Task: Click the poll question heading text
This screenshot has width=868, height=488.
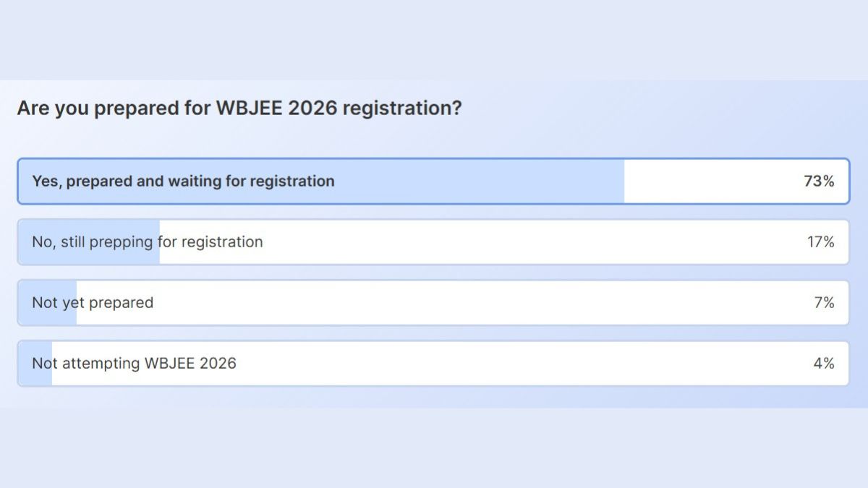Action: (x=239, y=108)
